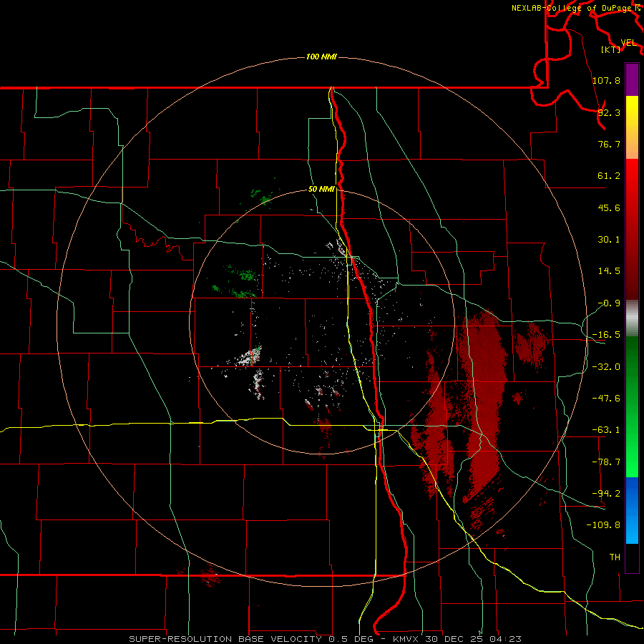Click the green segment of the velocity color bar

point(632,406)
